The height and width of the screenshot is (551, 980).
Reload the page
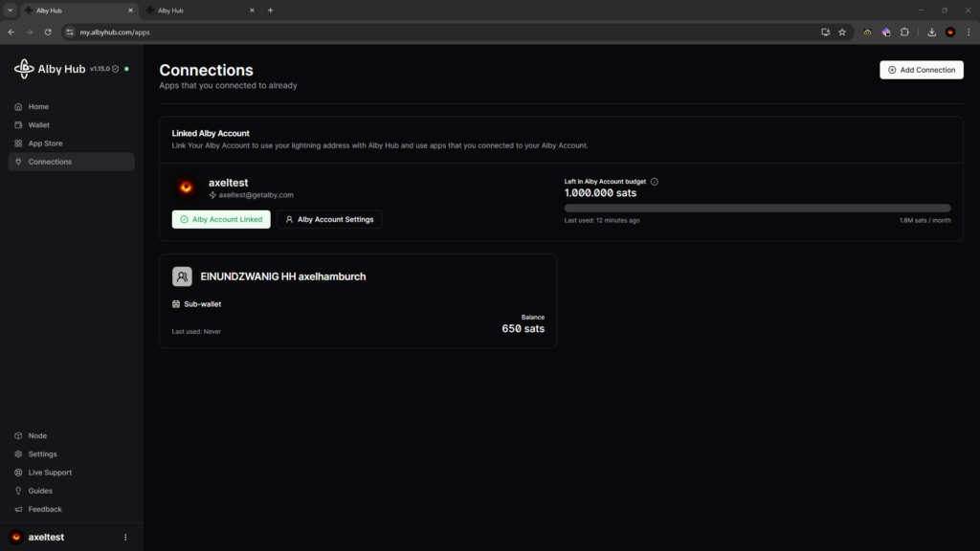tap(48, 32)
